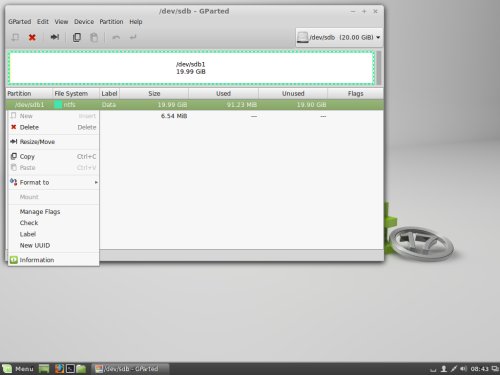Click the Resize/Move toolbar icon

(x=55, y=37)
